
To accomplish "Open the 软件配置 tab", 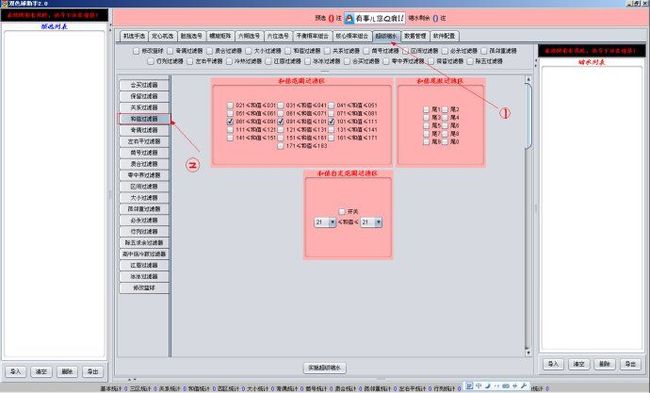I will [x=444, y=36].
